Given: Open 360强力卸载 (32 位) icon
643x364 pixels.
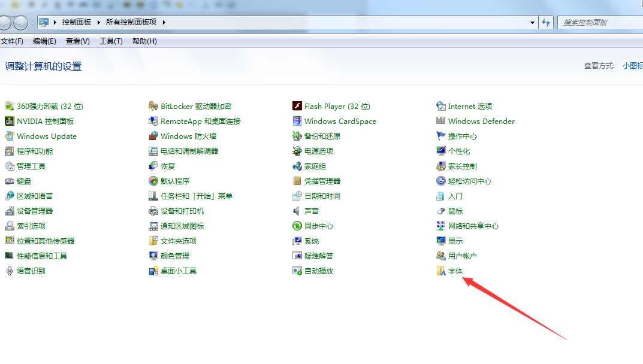Looking at the screenshot, I should tap(10, 107).
